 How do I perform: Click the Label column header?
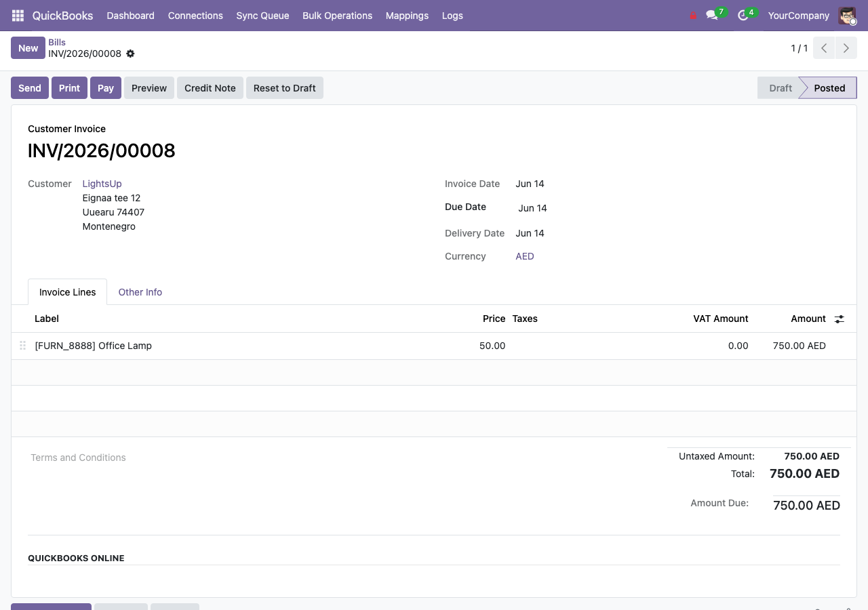coord(47,319)
